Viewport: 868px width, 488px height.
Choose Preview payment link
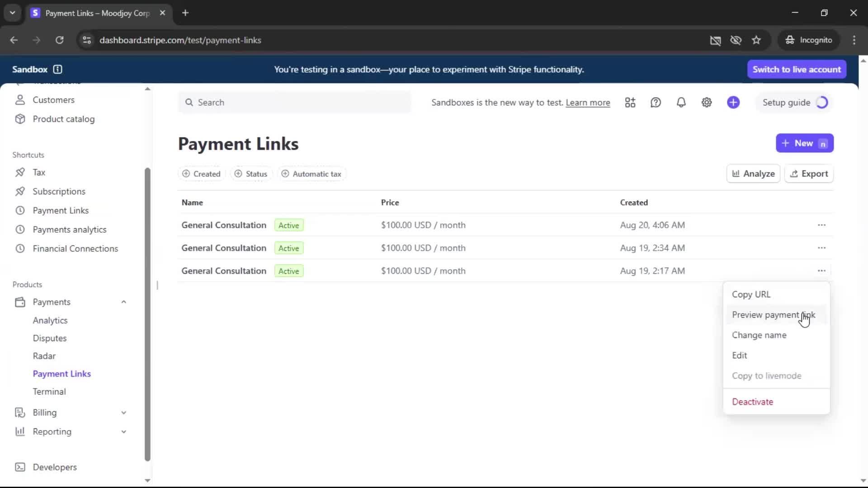776,315
